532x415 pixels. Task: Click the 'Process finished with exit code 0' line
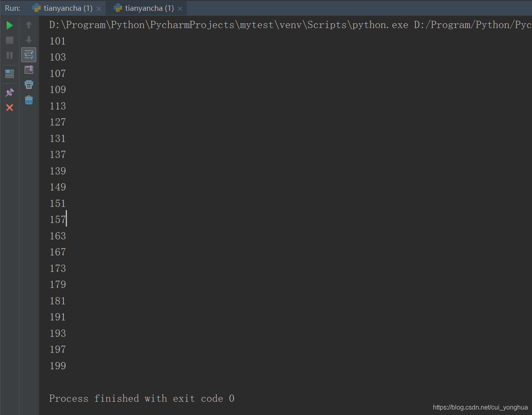tap(142, 399)
